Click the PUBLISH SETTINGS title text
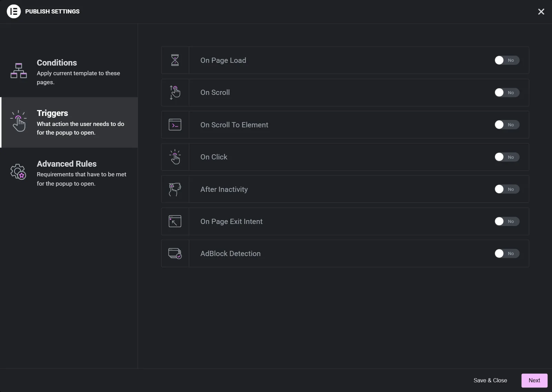 [52, 11]
